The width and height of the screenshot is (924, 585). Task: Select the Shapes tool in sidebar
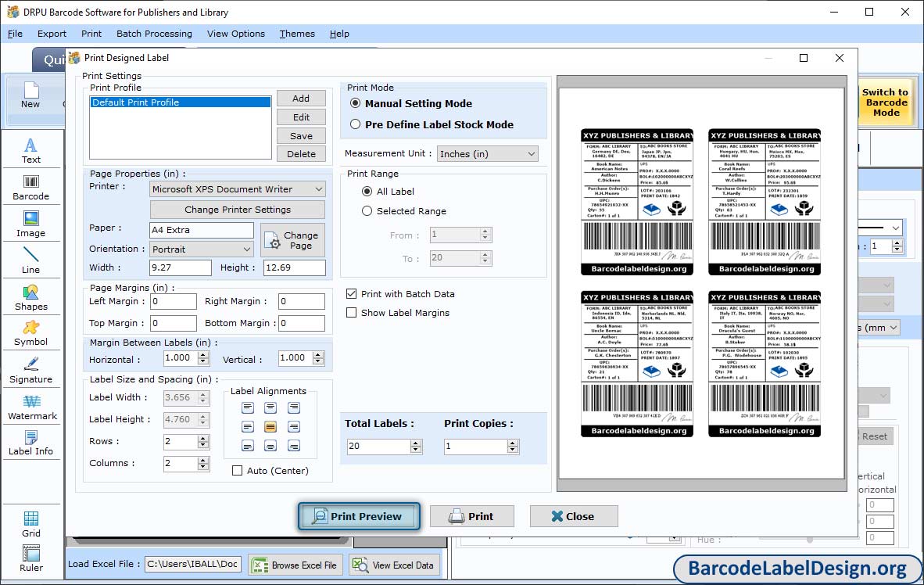[x=30, y=298]
